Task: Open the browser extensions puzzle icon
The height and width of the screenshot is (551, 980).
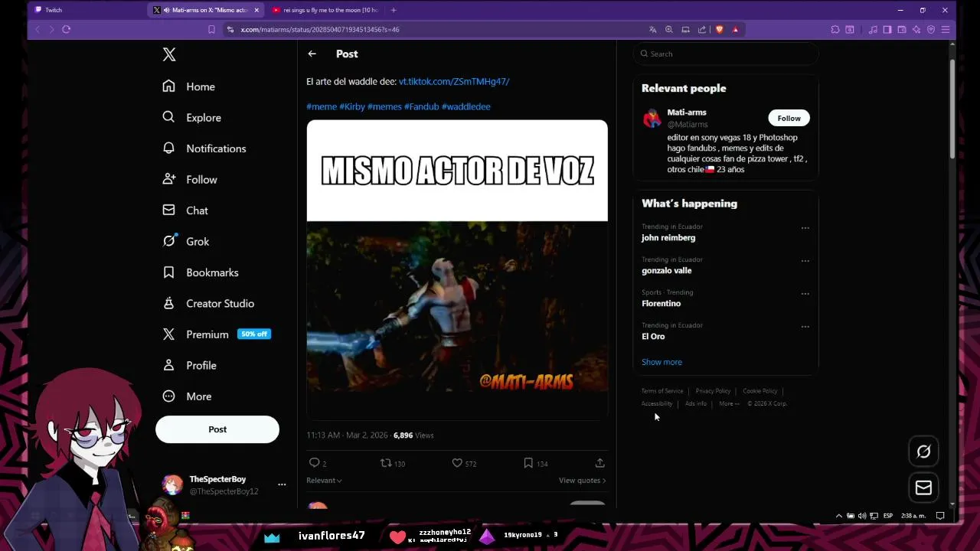Action: point(835,29)
